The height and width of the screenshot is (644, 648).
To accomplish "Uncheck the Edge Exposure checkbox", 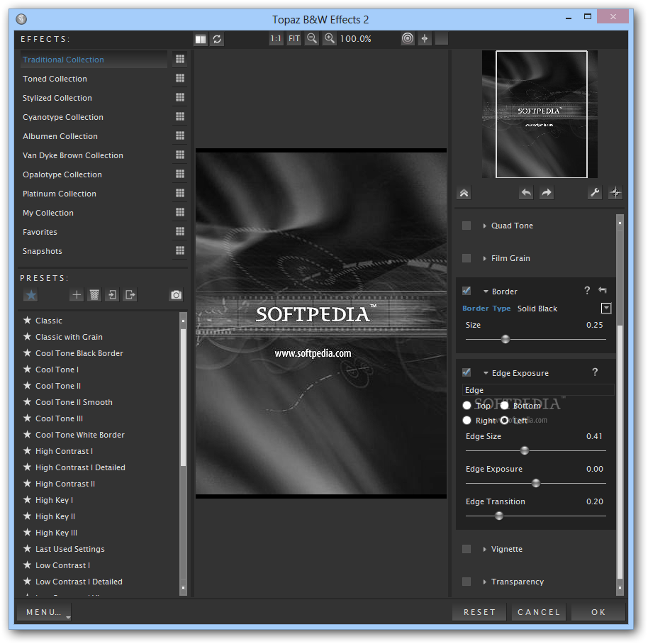I will pyautogui.click(x=467, y=372).
